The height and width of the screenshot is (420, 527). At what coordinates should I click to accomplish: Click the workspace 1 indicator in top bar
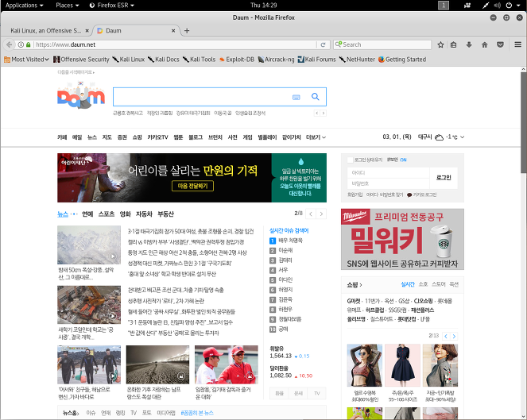point(444,6)
